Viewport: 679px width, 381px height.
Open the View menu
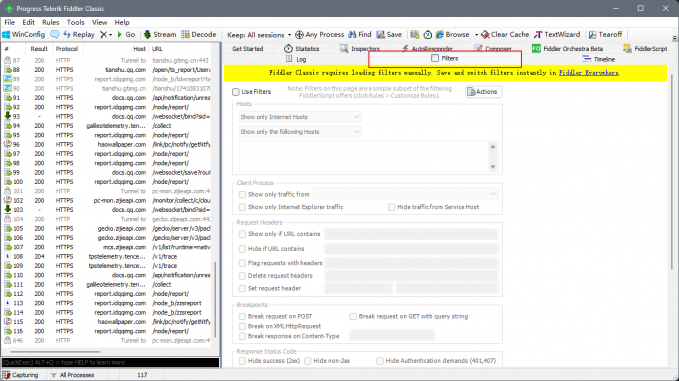pos(99,22)
